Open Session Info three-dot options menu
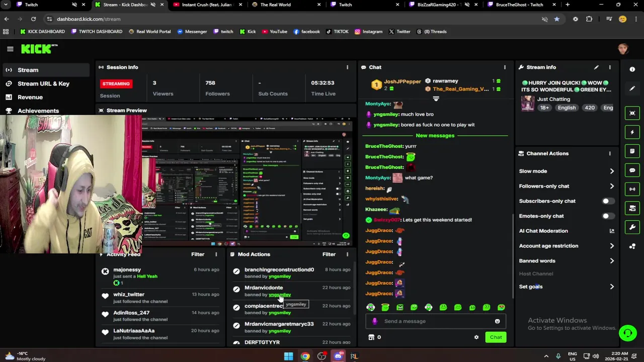644x362 pixels. click(x=347, y=67)
